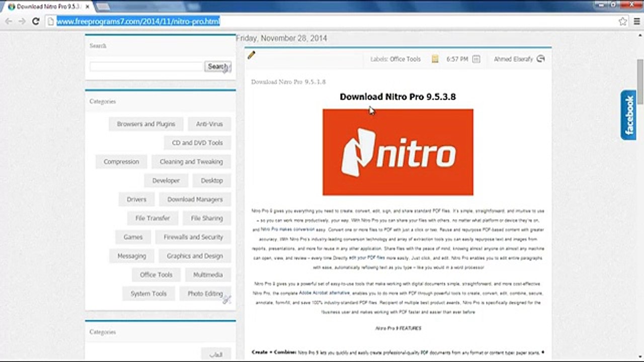644x362 pixels.
Task: Reload the current page
Action: tap(36, 22)
